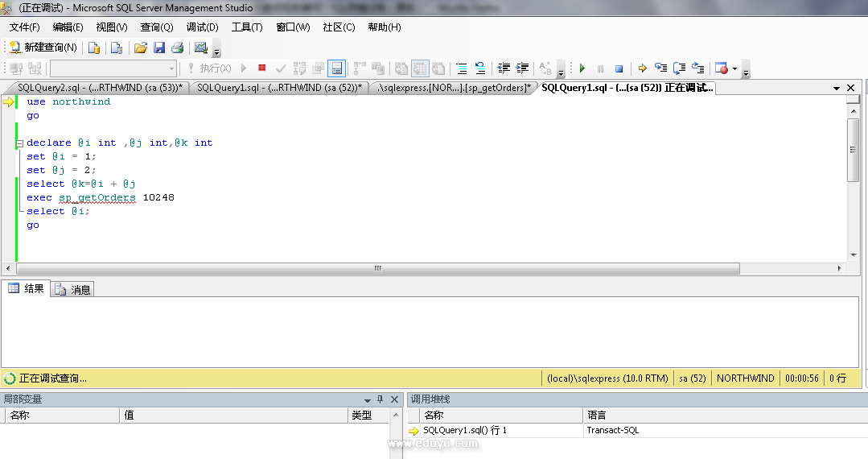Click the Display Estimated Execution Plan icon
The image size is (868, 459).
click(299, 68)
